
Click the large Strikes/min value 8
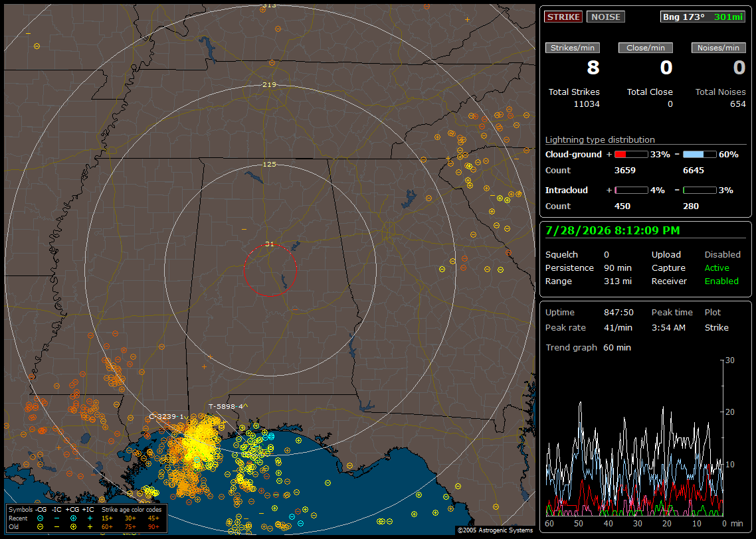[593, 68]
